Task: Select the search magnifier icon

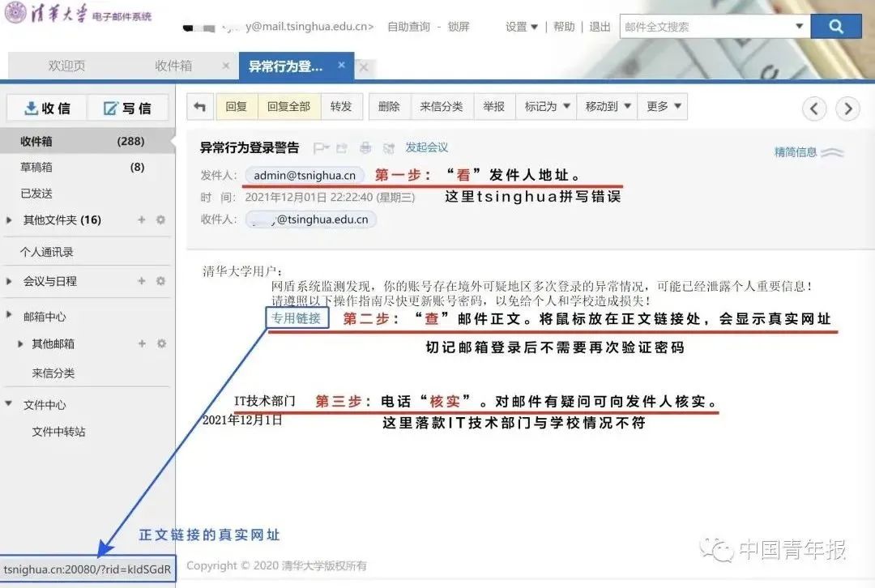Action: click(835, 26)
